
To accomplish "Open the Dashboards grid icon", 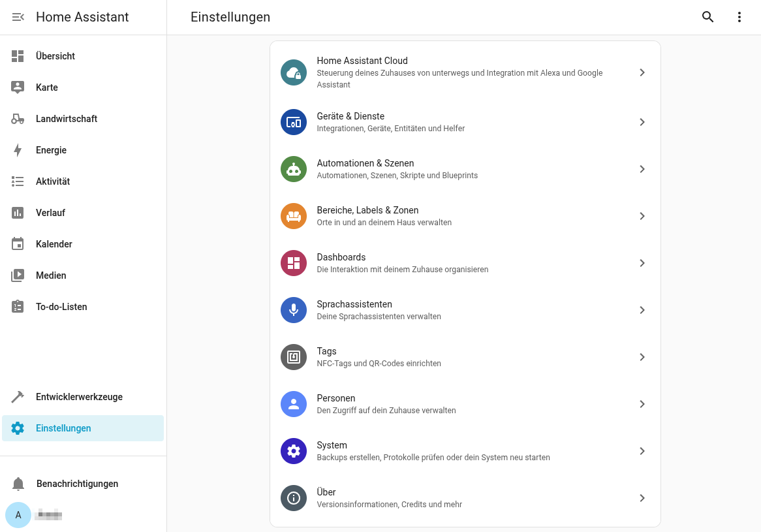I will (294, 263).
